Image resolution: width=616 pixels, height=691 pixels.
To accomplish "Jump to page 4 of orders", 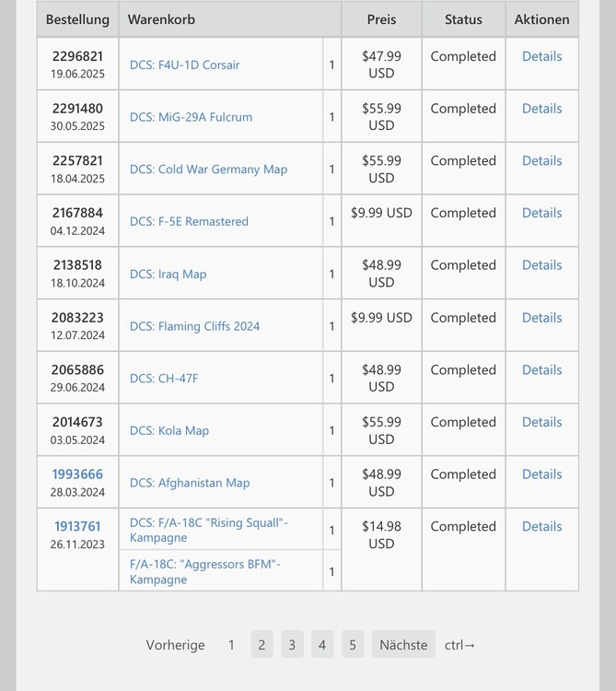I will [x=322, y=645].
